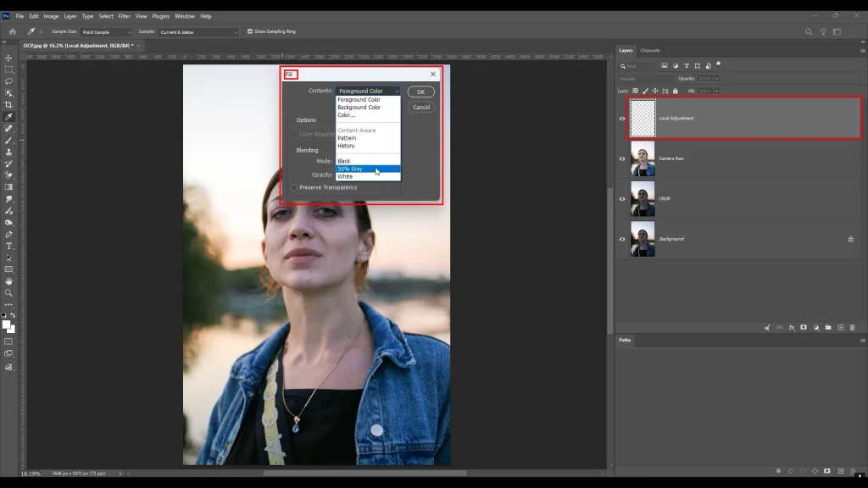Open Search icon at top right
The width and height of the screenshot is (868, 488).
point(809,31)
